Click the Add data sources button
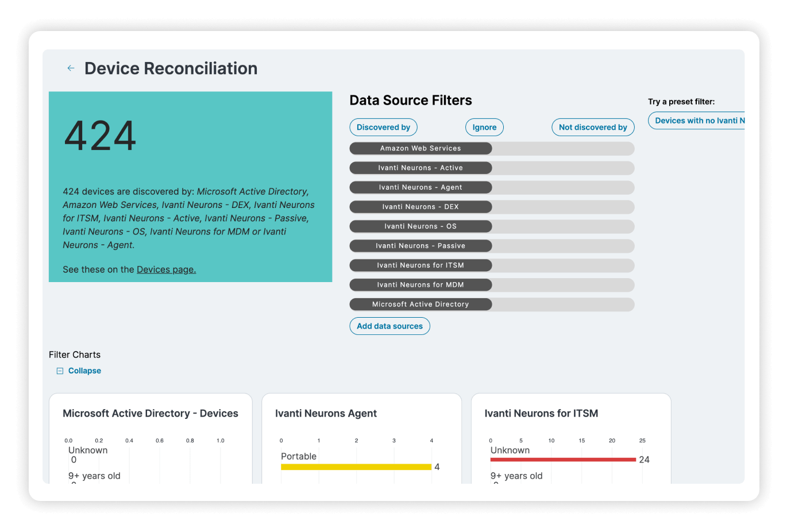Screen dimensions: 787x532 pos(389,326)
